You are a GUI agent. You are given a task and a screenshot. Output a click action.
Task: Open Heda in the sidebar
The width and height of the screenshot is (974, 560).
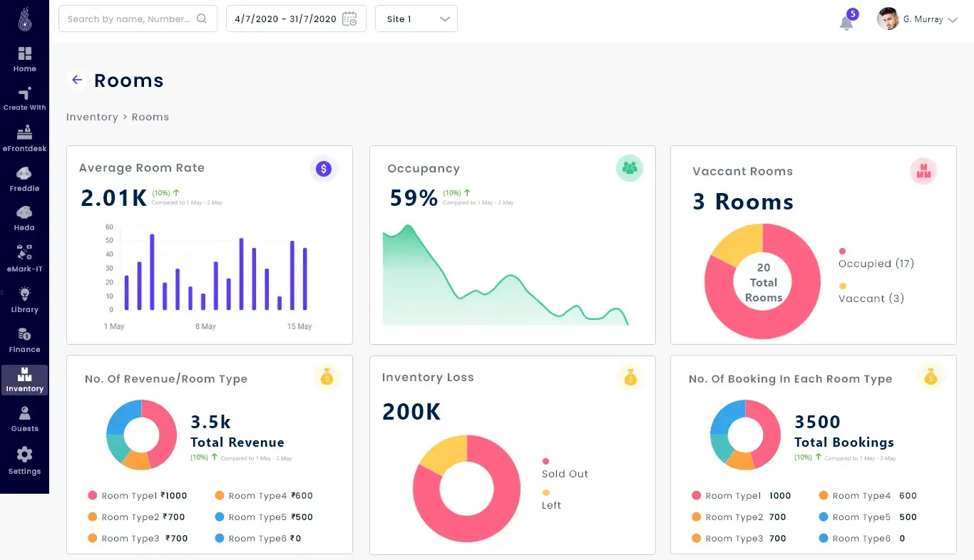click(24, 219)
